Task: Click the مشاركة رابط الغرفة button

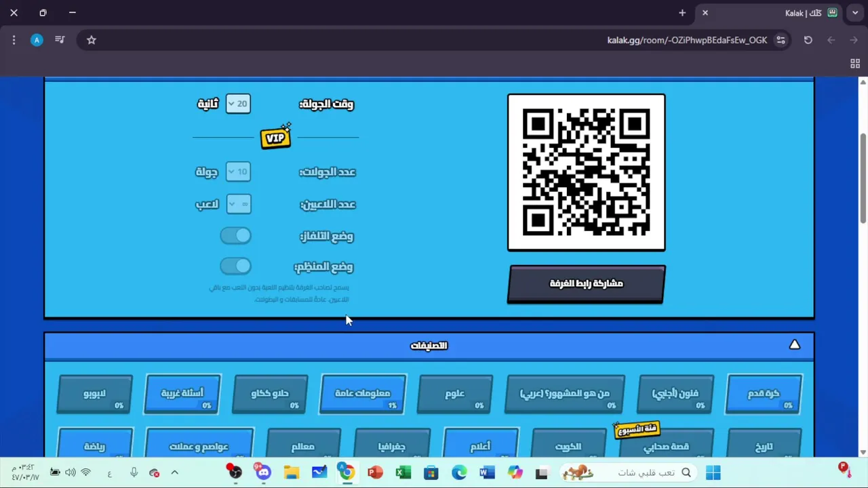Action: [587, 283]
